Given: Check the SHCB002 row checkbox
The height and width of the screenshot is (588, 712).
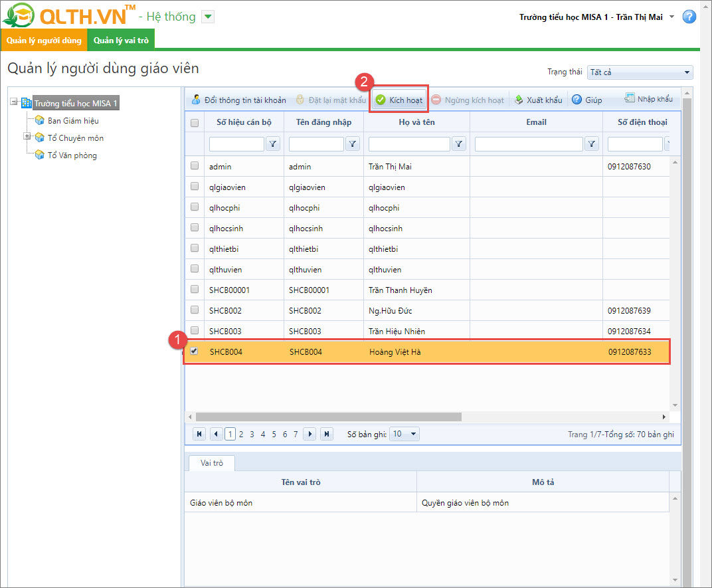Looking at the screenshot, I should point(195,310).
